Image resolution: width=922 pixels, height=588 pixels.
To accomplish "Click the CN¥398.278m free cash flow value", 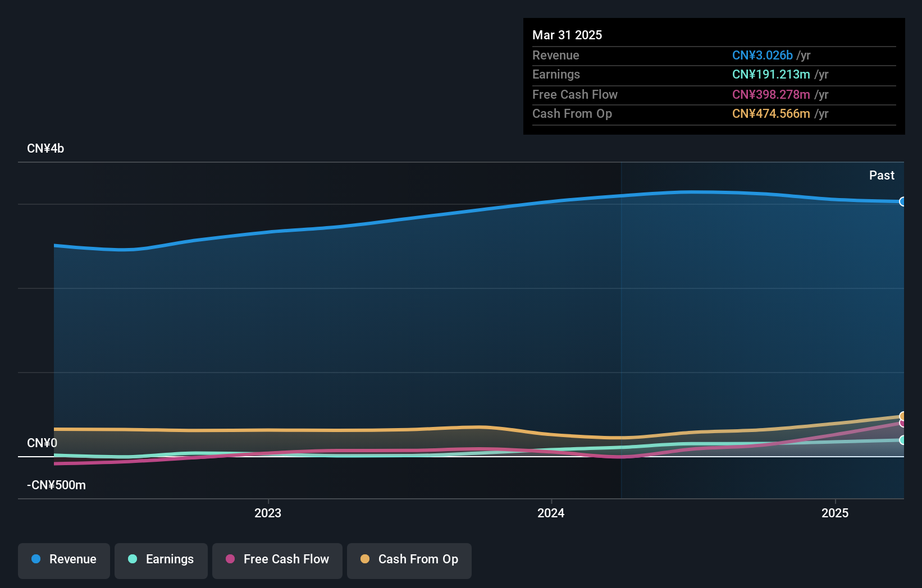I will click(x=771, y=95).
